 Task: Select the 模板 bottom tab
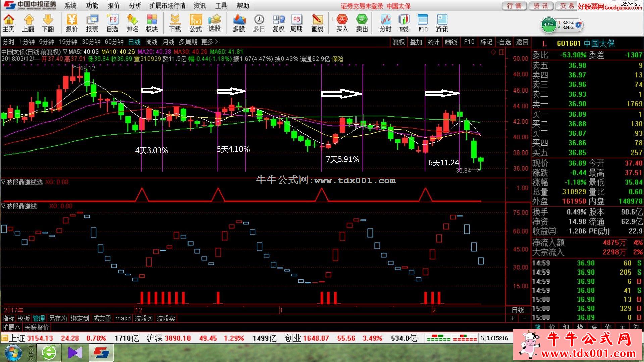click(23, 318)
